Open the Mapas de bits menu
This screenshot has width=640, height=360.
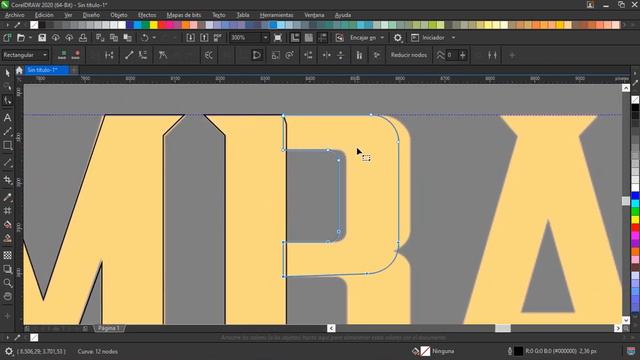184,15
